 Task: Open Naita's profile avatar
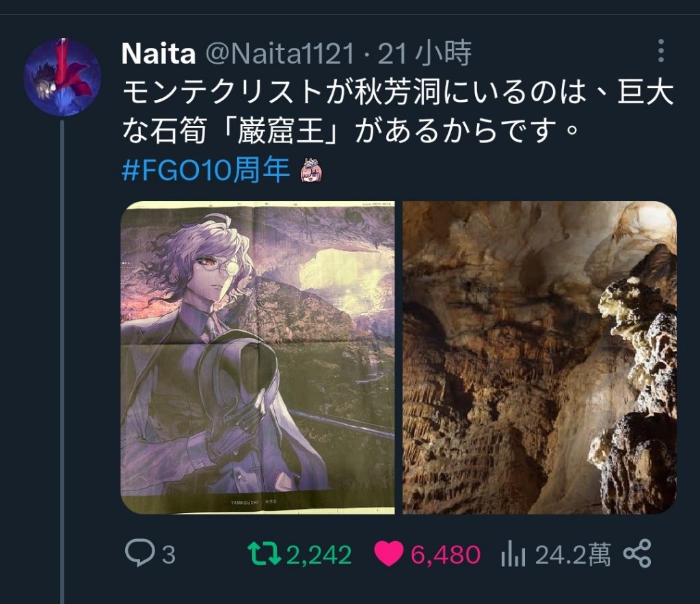point(62,77)
